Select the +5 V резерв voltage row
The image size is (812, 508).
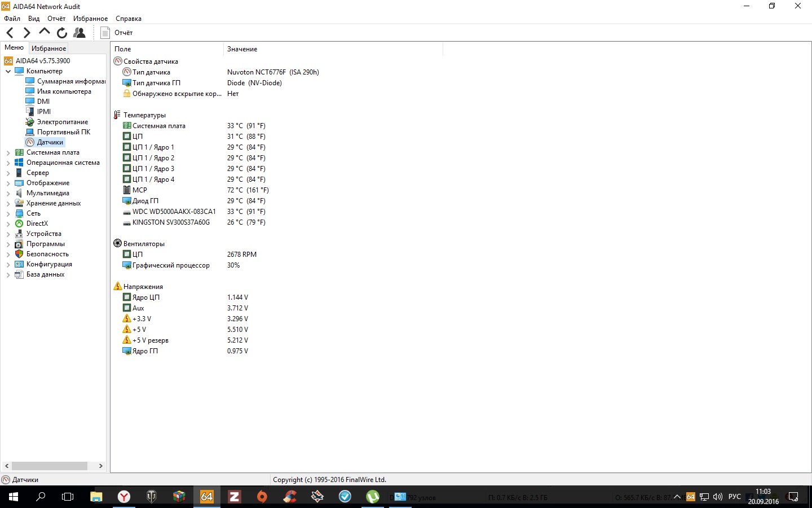point(150,340)
